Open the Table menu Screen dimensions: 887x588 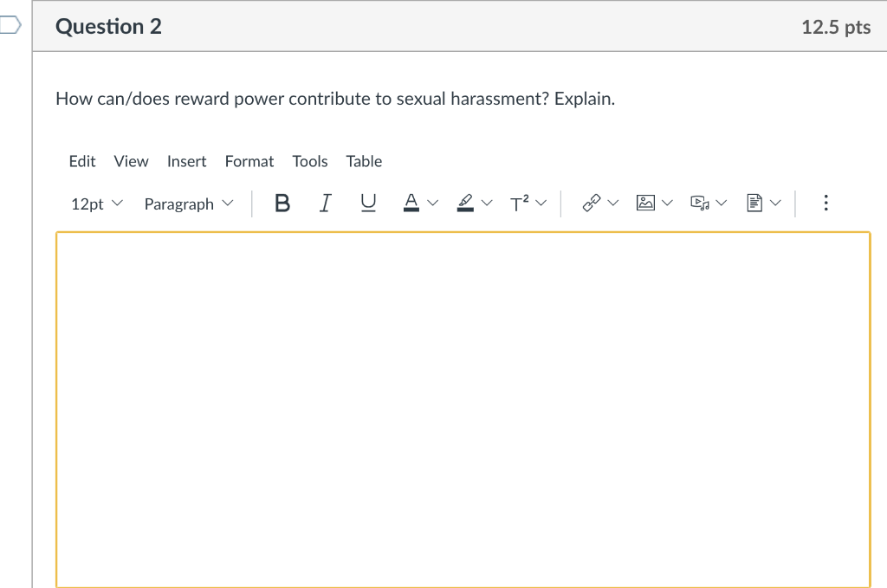click(364, 161)
